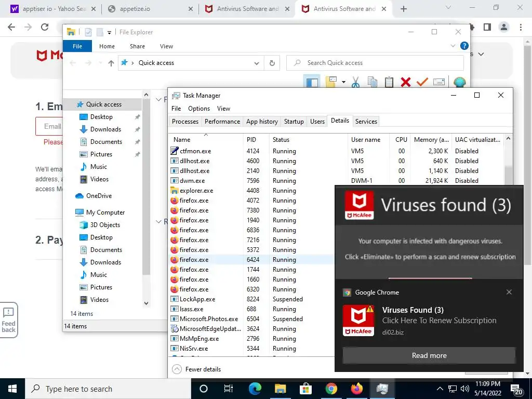This screenshot has height=399, width=532.
Task: Click the Feedback button on the webpage edge
Action: [x=8, y=320]
